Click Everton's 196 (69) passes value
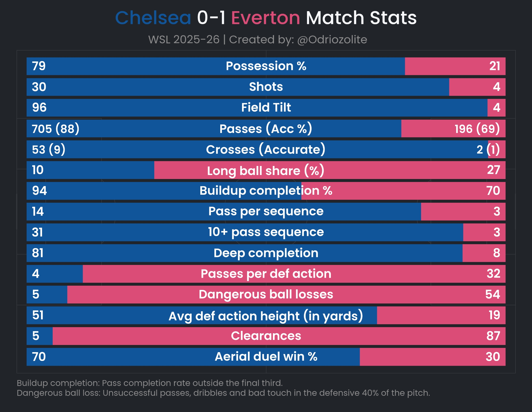Image resolution: width=532 pixels, height=412 pixels. (x=477, y=129)
